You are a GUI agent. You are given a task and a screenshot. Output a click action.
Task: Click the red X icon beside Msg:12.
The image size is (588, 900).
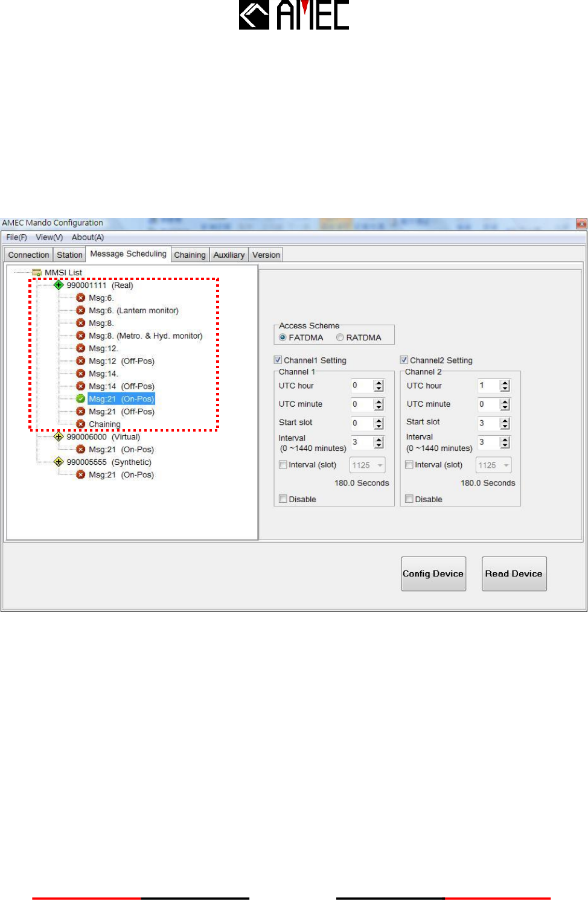pyautogui.click(x=80, y=348)
